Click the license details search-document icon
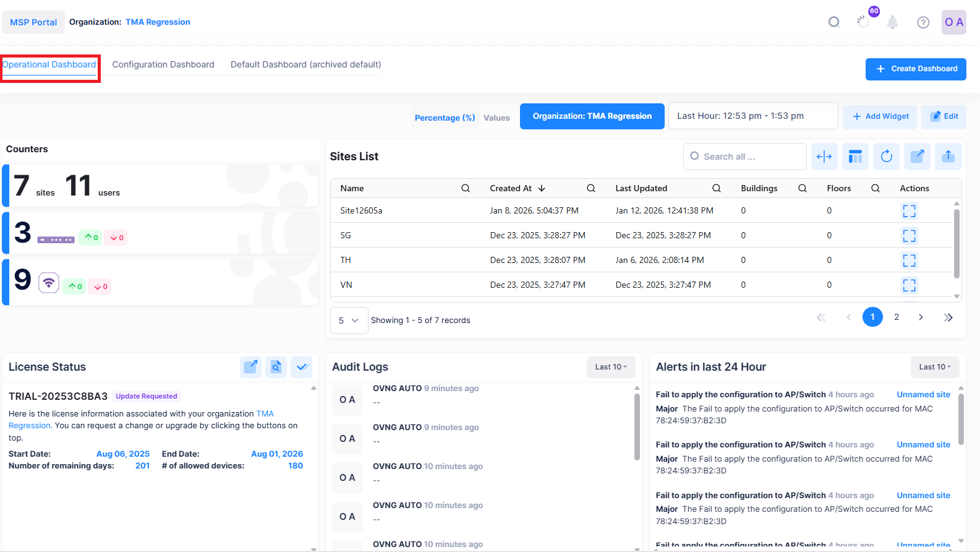This screenshot has width=980, height=552. point(276,367)
